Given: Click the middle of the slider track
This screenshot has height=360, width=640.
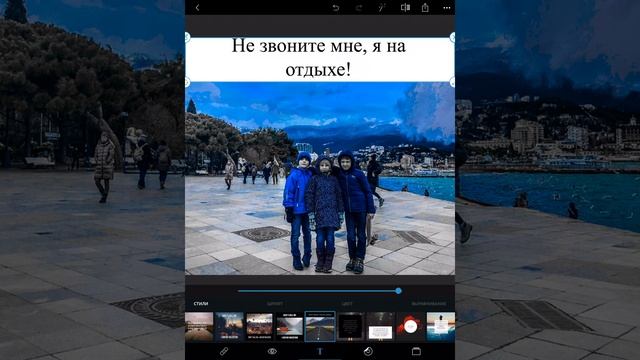Looking at the screenshot, I should pos(320,291).
